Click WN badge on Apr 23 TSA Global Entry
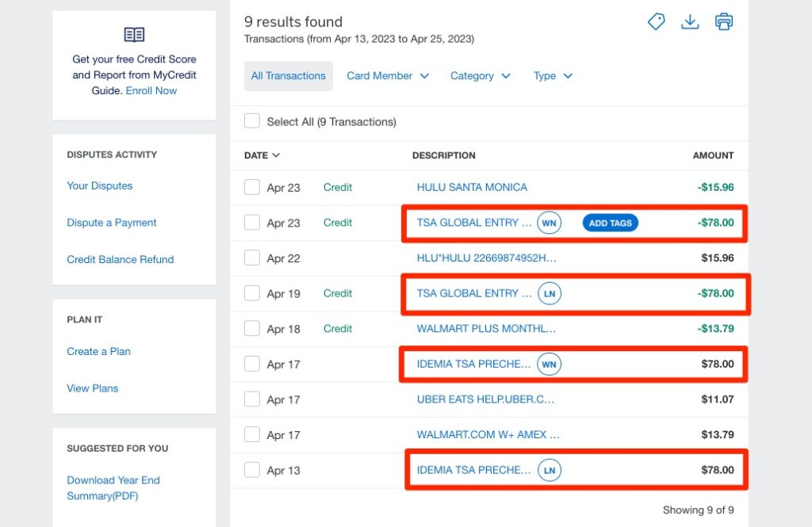Viewport: 812px width, 527px height. coord(549,223)
